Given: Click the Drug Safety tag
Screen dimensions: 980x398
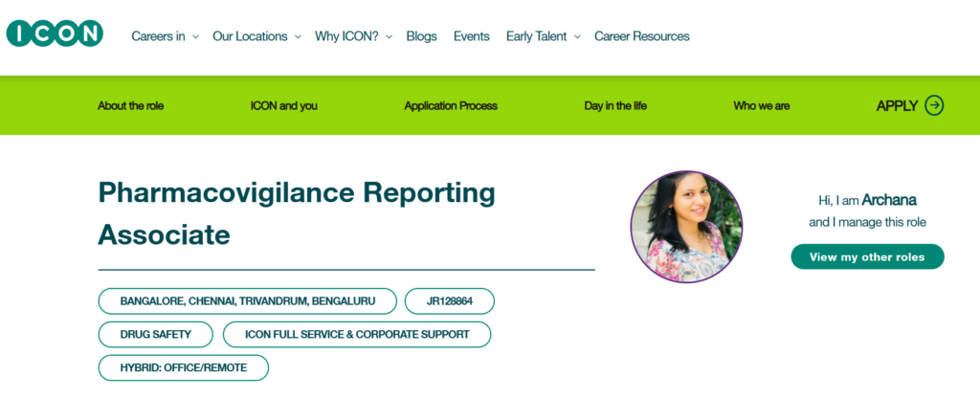Looking at the screenshot, I should (156, 334).
